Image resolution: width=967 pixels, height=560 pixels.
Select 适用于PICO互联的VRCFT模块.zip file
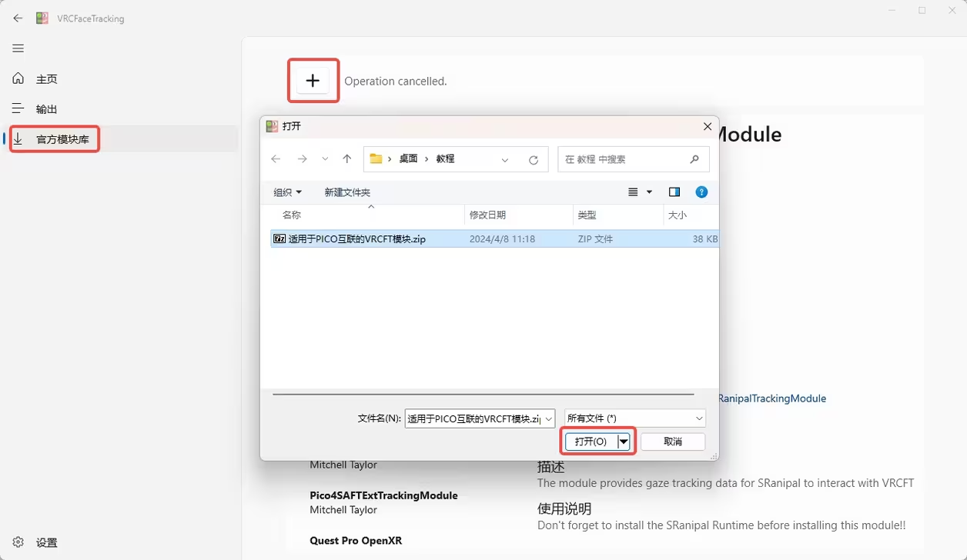495,239
